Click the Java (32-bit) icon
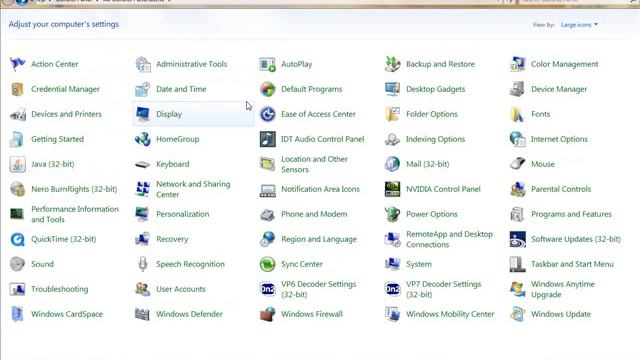The image size is (640, 360). point(18,164)
